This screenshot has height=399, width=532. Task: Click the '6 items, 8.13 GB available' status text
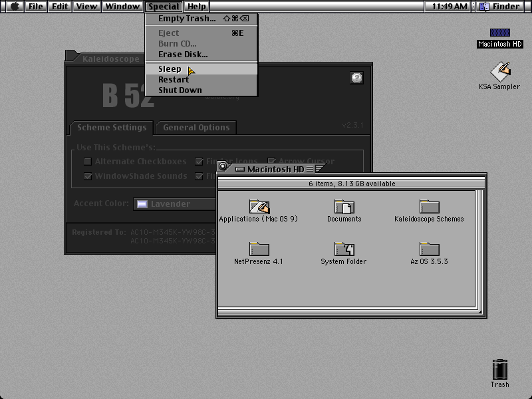pyautogui.click(x=352, y=184)
